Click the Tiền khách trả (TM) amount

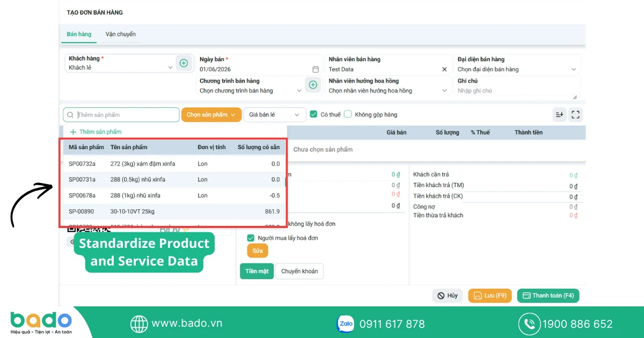tap(573, 186)
